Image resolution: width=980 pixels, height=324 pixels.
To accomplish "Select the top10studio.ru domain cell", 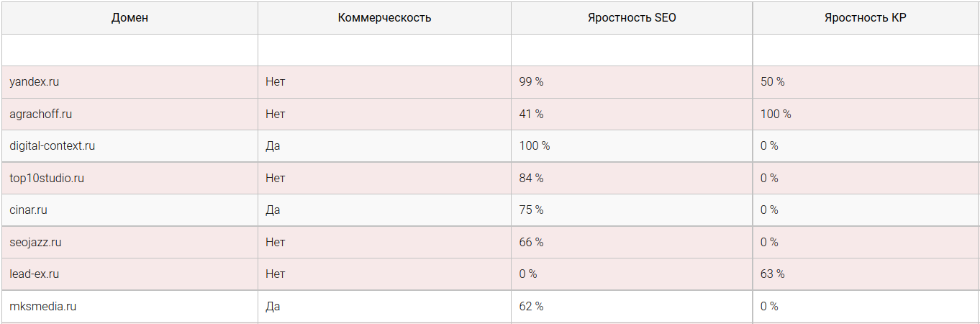I will coord(47,178).
